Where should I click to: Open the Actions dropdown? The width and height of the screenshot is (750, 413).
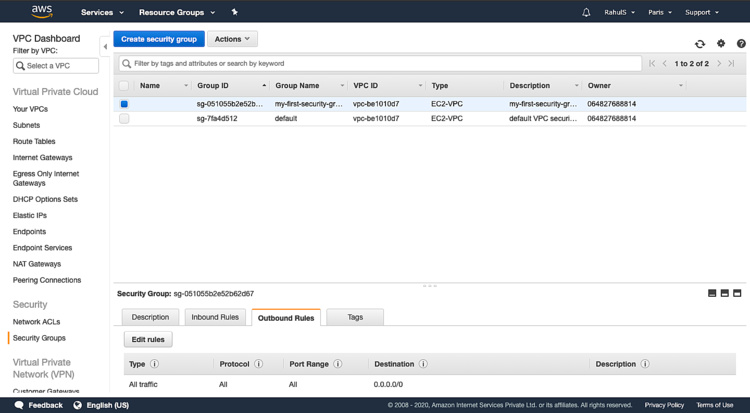point(232,39)
